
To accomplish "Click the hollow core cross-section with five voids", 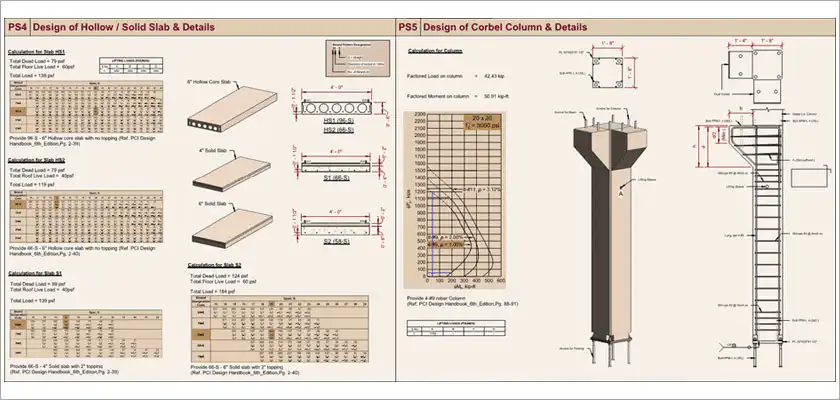I will tap(335, 108).
